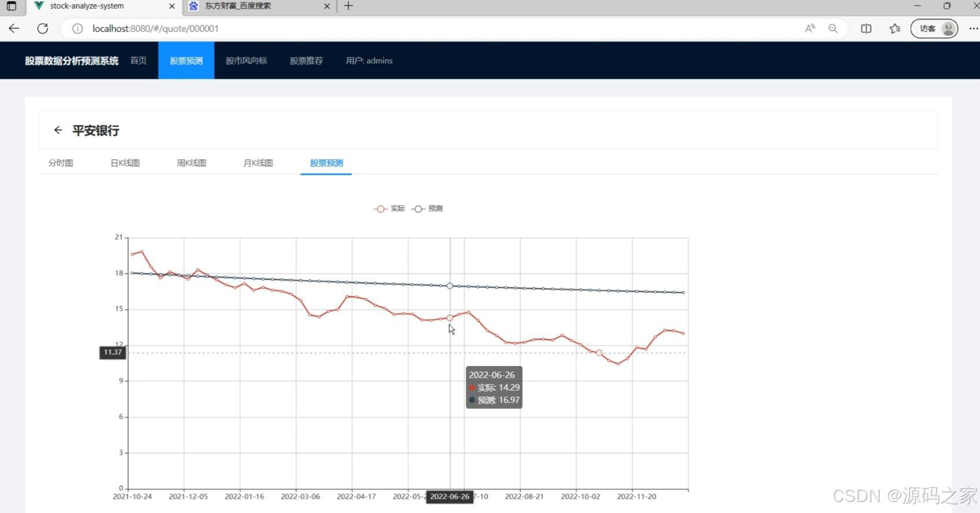Viewport: 980px width, 513px height.
Task: Open the favorites star icon
Action: click(x=895, y=28)
